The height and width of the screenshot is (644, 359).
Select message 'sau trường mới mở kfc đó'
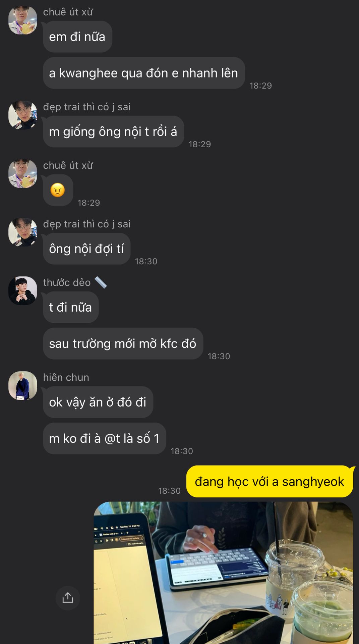point(123,344)
